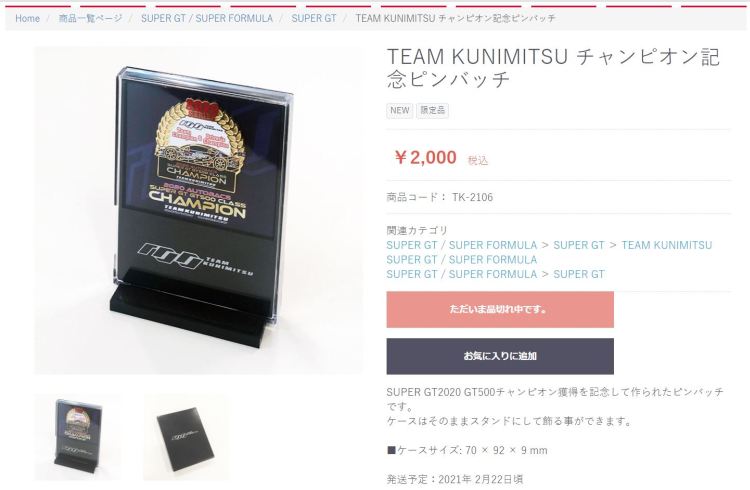
Task: Click the product code TK-2106
Action: pos(472,197)
